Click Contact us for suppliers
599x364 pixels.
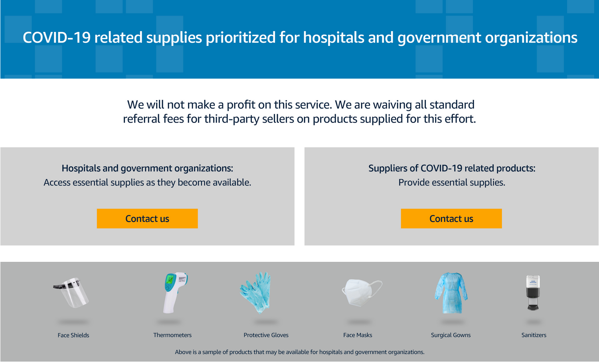tap(451, 219)
